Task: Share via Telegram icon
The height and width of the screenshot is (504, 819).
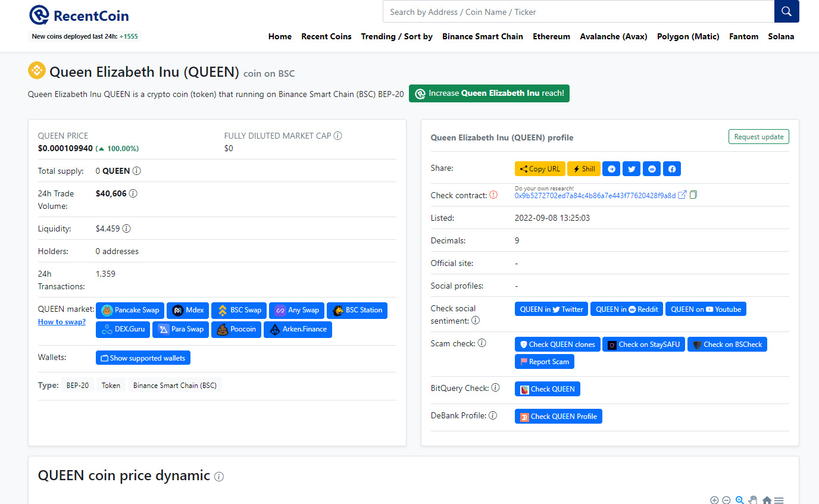Action: [611, 169]
